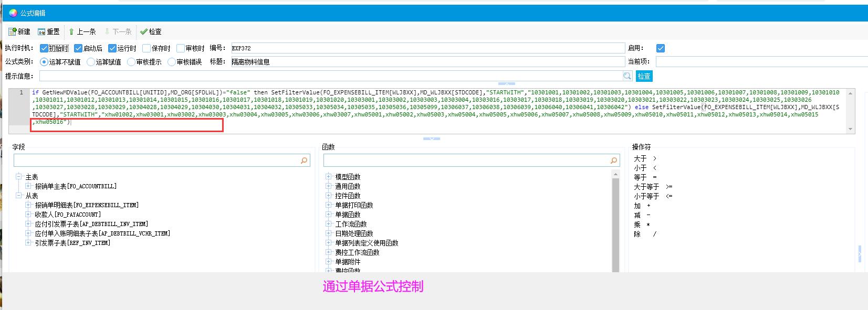
Task: Click the blue 检查 button
Action: [644, 76]
